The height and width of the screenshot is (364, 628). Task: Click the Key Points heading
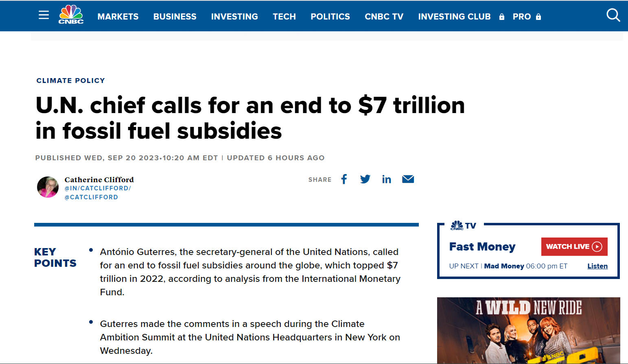coord(55,257)
